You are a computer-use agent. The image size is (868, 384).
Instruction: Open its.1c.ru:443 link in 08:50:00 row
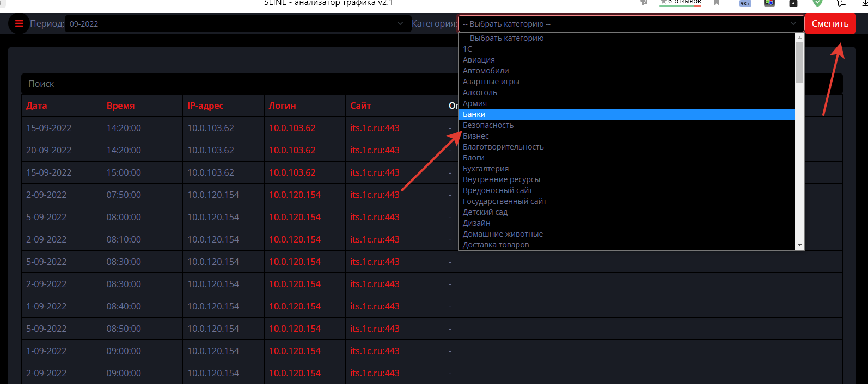375,329
